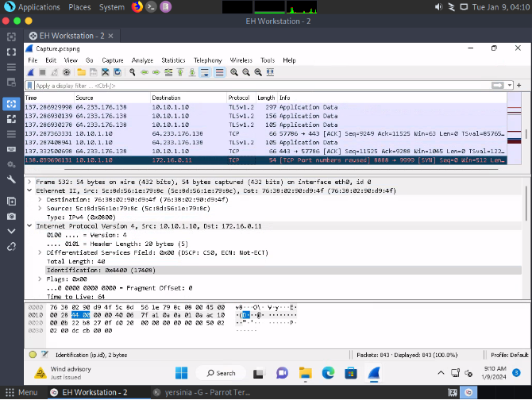
Task: Toggle auto-scroll during live capture
Action: (x=204, y=72)
